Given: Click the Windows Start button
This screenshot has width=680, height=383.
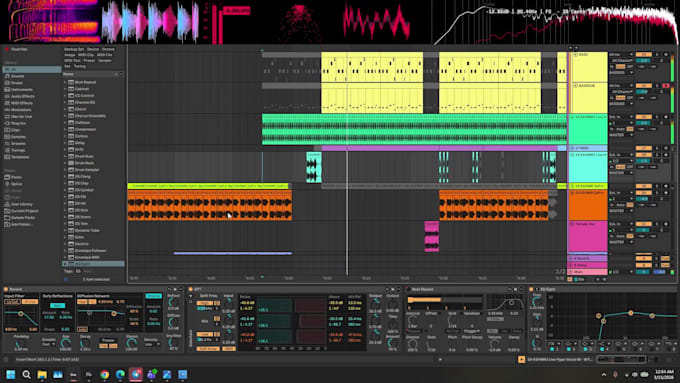Looking at the screenshot, I should tap(10, 374).
